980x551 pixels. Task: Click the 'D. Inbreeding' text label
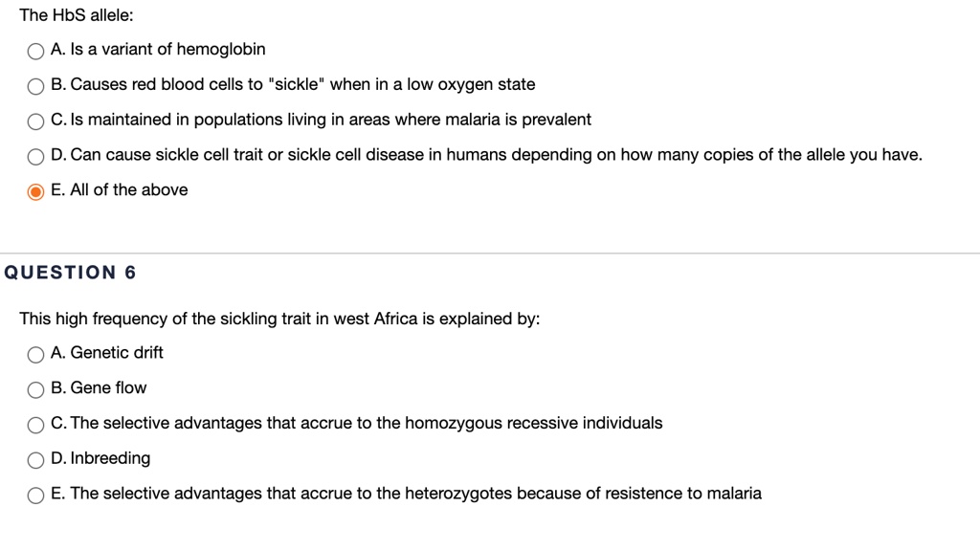[101, 459]
